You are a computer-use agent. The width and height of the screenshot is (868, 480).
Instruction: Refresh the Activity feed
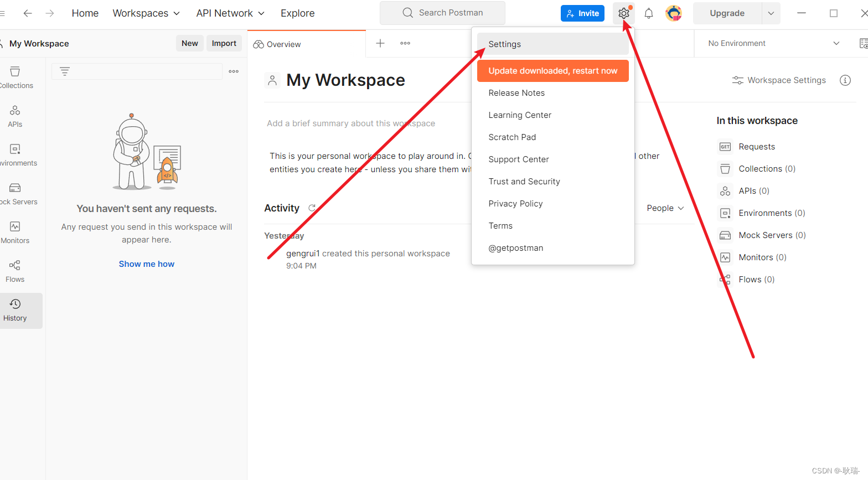[312, 208]
